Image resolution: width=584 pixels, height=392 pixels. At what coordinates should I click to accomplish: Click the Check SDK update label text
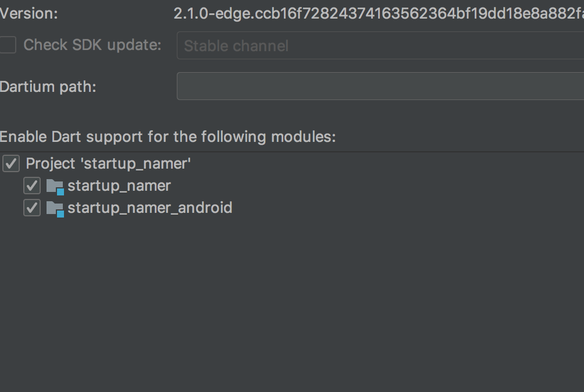pyautogui.click(x=91, y=44)
